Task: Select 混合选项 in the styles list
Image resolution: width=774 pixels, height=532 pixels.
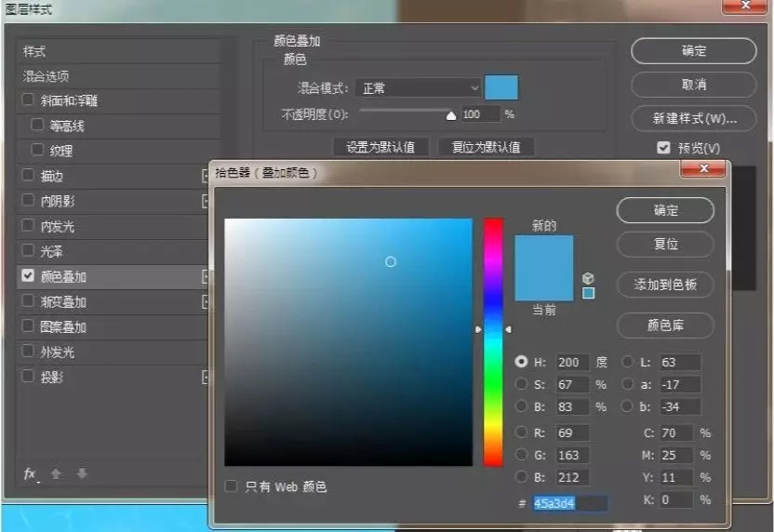Action: (47, 76)
